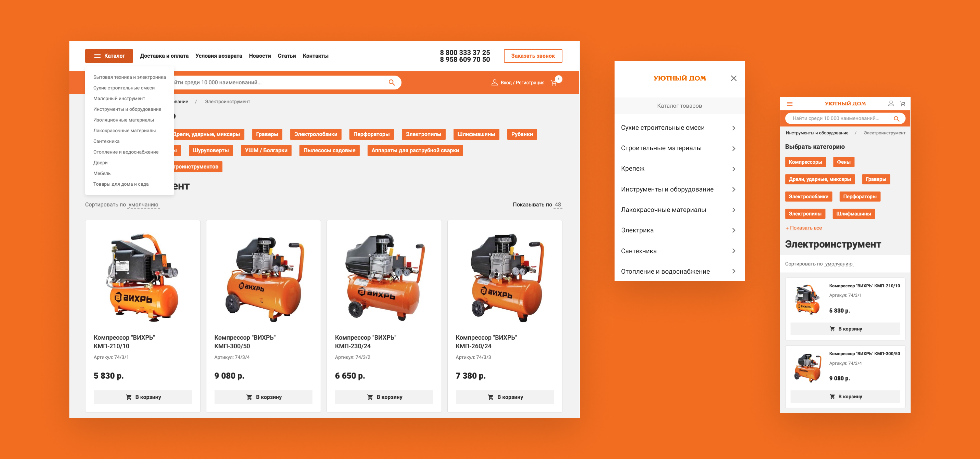
Task: Select Изоляционные материалы in catalog dropdown
Action: pyautogui.click(x=123, y=120)
